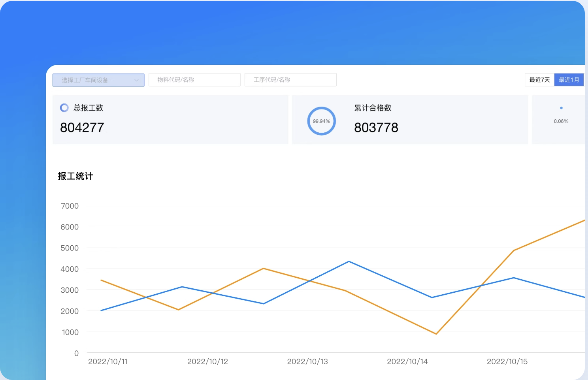Click the 1000 y-axis label
The height and width of the screenshot is (380, 588).
click(70, 332)
